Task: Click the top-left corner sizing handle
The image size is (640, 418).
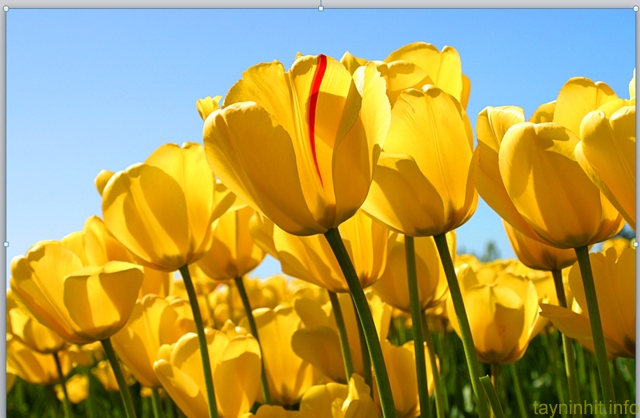Action: (5, 9)
